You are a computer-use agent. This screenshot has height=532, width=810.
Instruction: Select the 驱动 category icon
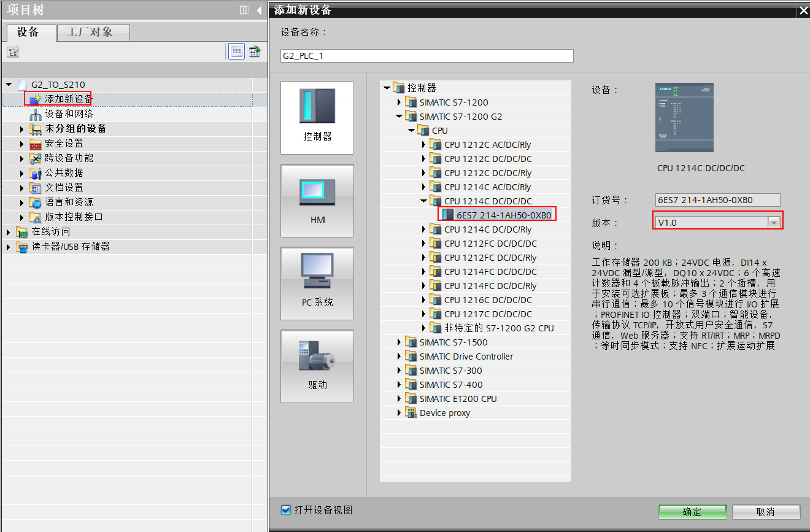pyautogui.click(x=317, y=366)
